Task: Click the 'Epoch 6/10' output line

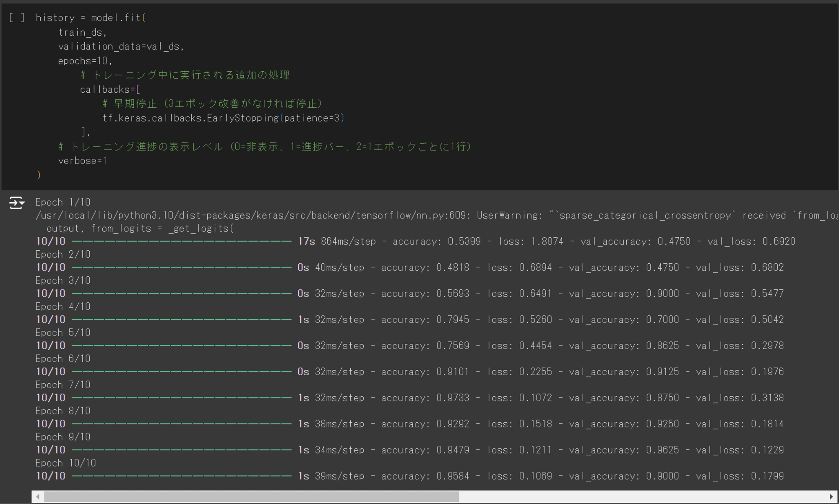Action: (63, 359)
